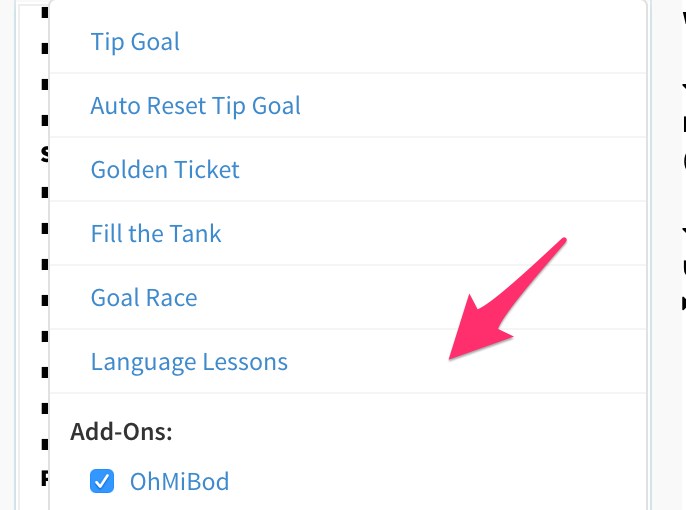Open Language Lessons from the list
This screenshot has width=686, height=510.
point(189,362)
